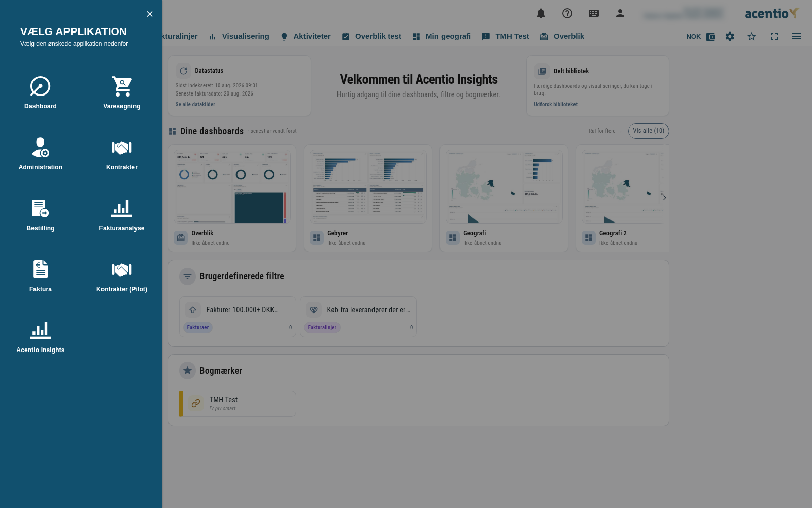Open the Dashboard application
The width and height of the screenshot is (812, 508).
click(x=41, y=92)
